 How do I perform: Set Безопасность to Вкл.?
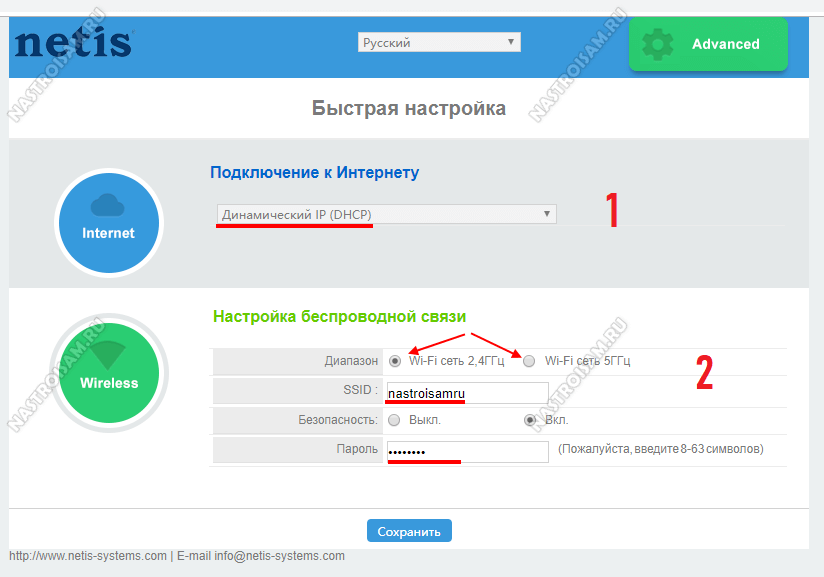coord(530,420)
